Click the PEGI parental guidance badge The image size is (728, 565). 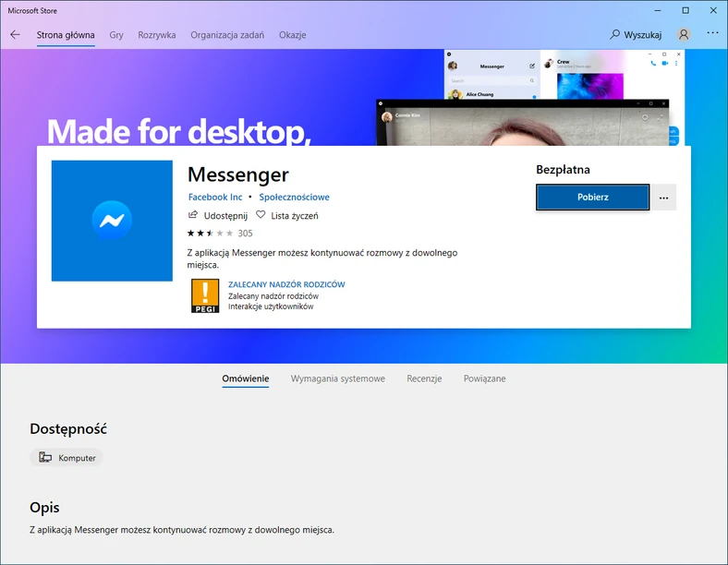205,296
